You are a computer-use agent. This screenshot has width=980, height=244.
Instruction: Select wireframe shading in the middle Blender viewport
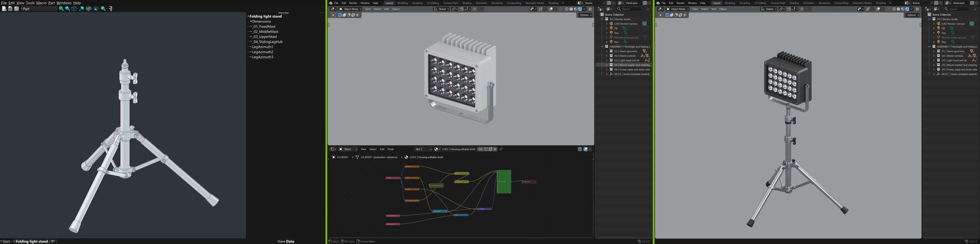click(567, 9)
